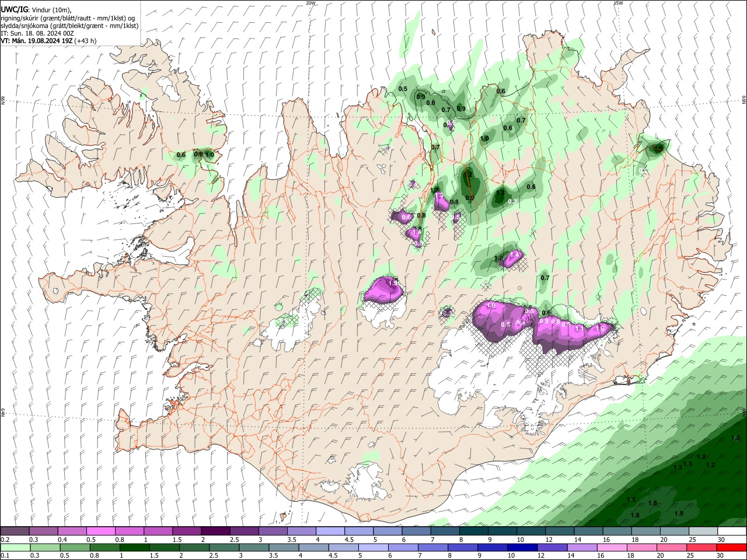This screenshot has height=560, width=747.
Task: Pick lower legend swatch starting at 0.1
Action: 15,548
